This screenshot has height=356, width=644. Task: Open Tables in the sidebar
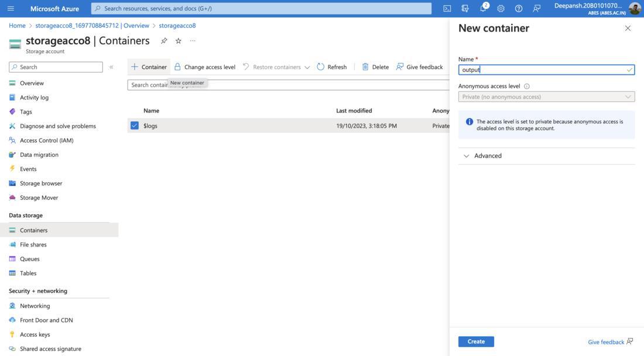click(x=28, y=273)
